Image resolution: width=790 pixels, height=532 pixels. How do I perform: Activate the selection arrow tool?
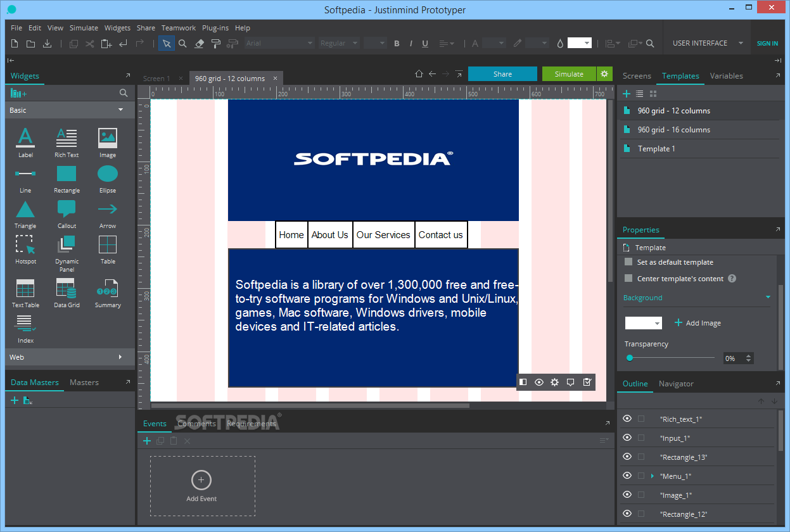click(166, 44)
